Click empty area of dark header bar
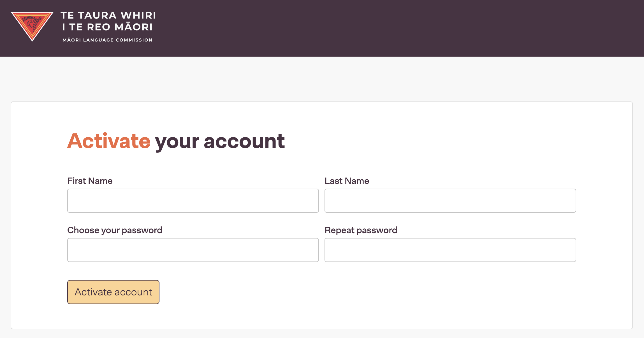Image resolution: width=644 pixels, height=338 pixels. coord(392,28)
